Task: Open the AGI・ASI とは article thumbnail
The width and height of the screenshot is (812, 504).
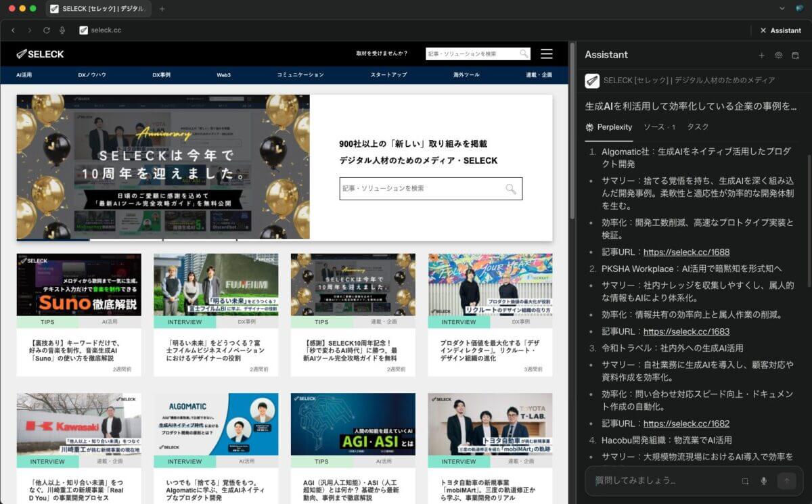Action: point(353,424)
